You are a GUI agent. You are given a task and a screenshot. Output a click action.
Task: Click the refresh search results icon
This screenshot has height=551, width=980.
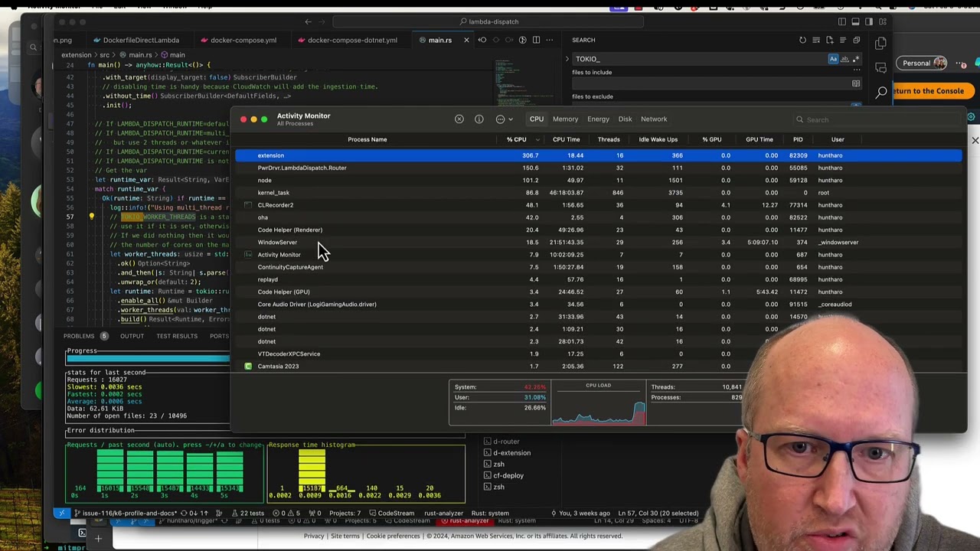[x=802, y=40]
